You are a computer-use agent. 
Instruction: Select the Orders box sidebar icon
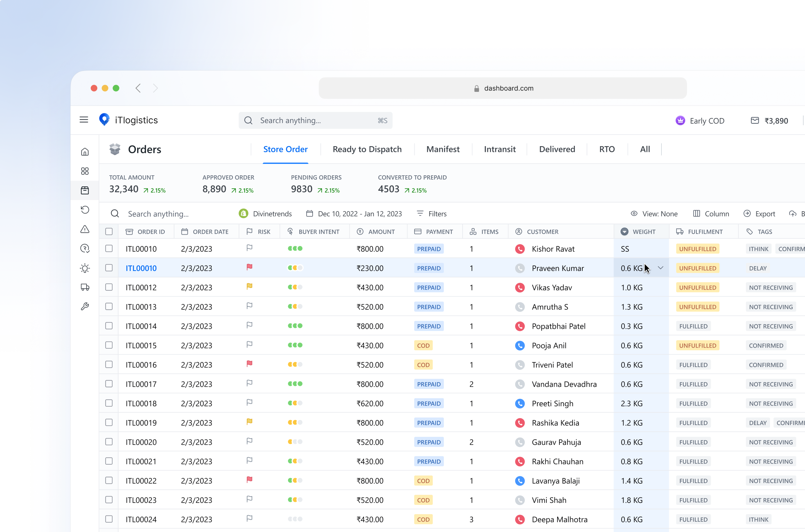(85, 190)
